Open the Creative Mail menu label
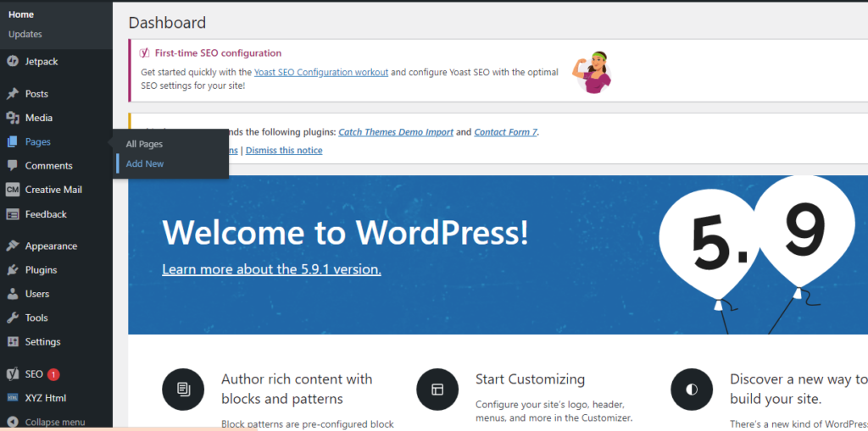868x431 pixels. pos(53,190)
